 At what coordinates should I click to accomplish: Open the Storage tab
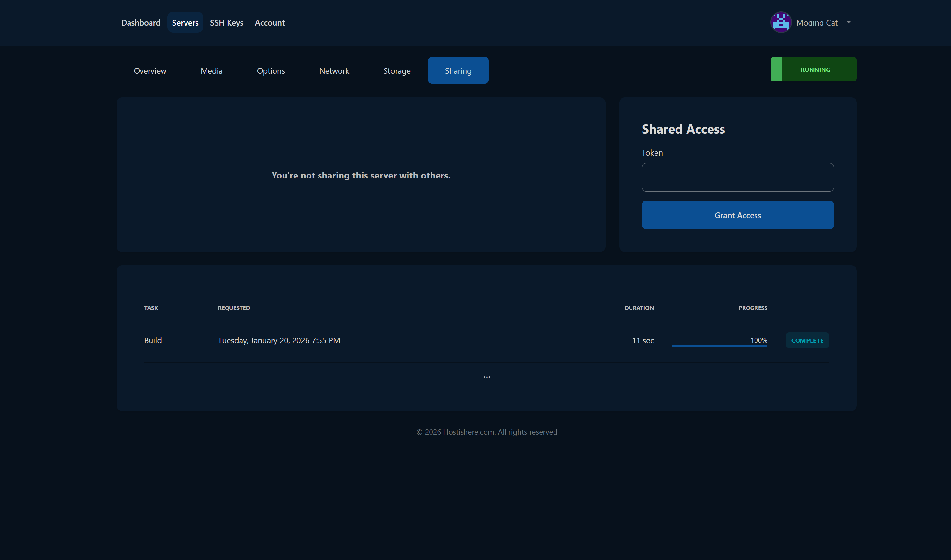[397, 70]
